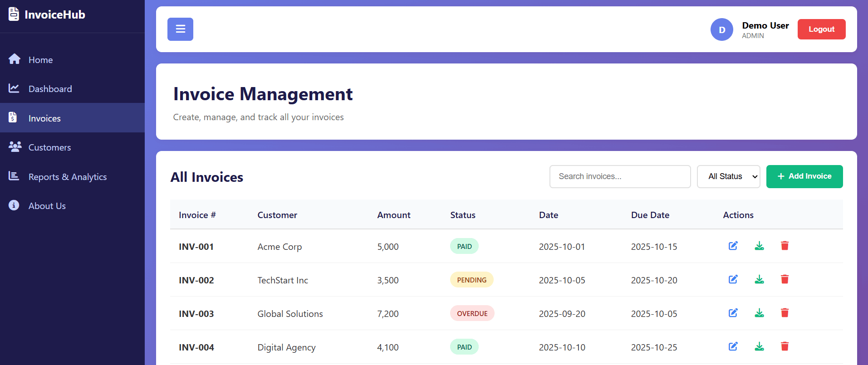Click customer name TechStart Inc
Screen dimensions: 868x365
(x=283, y=280)
